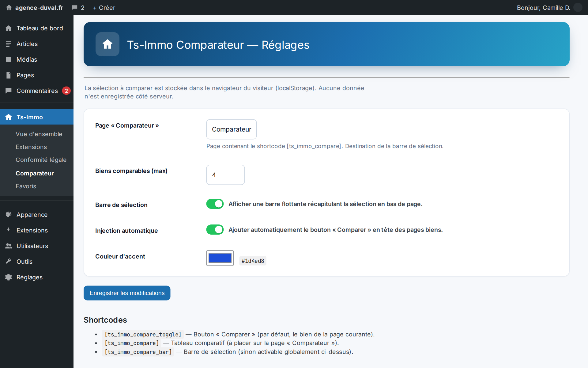Click the [ts_immo_compare] shortcode in the Shortcodes list

coord(132,343)
